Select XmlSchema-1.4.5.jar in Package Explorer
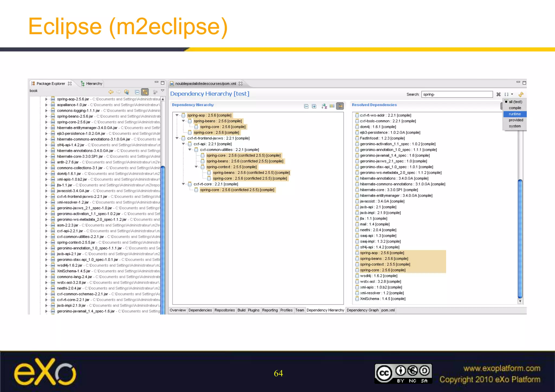 point(74,271)
